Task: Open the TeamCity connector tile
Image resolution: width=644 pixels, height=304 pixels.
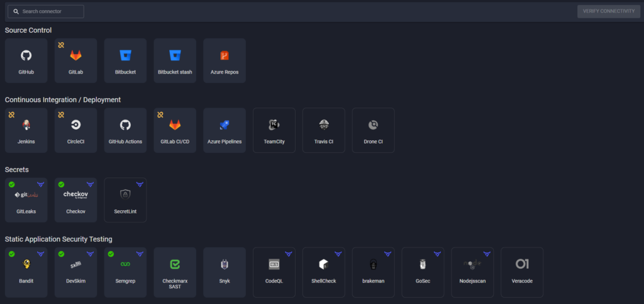Action: click(x=274, y=130)
